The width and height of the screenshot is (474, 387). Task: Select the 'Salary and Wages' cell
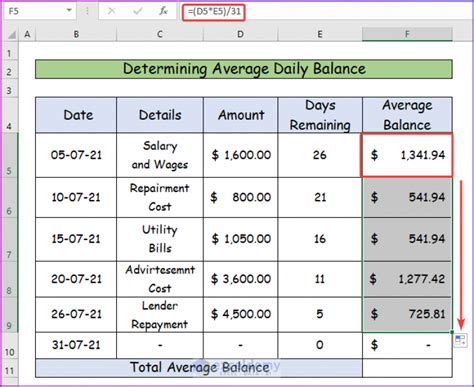click(x=160, y=155)
